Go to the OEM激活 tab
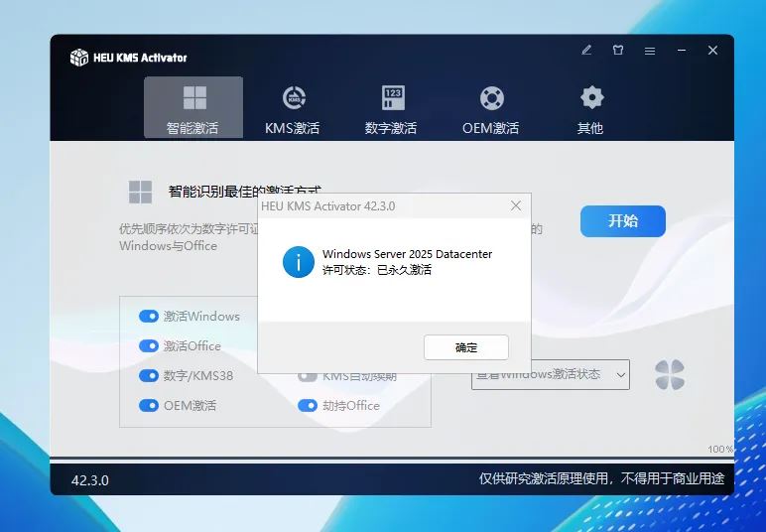This screenshot has height=532, width=766. 491,109
